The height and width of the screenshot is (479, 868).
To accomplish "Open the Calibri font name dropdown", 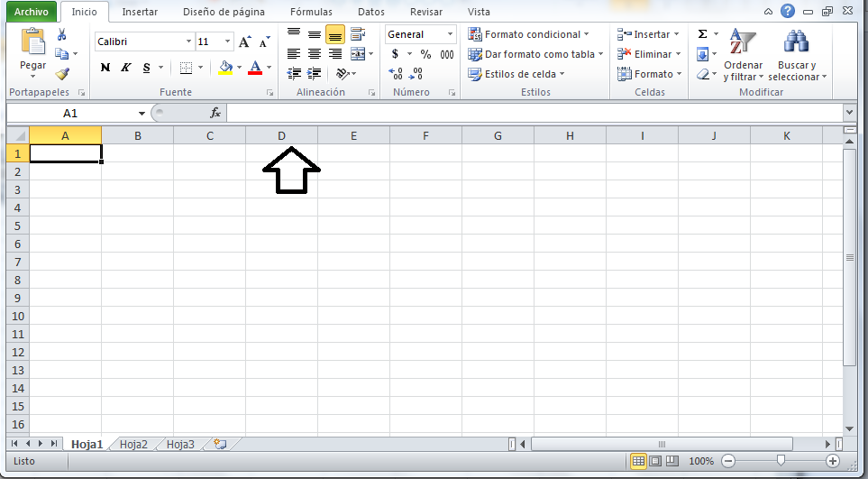I will tap(188, 41).
